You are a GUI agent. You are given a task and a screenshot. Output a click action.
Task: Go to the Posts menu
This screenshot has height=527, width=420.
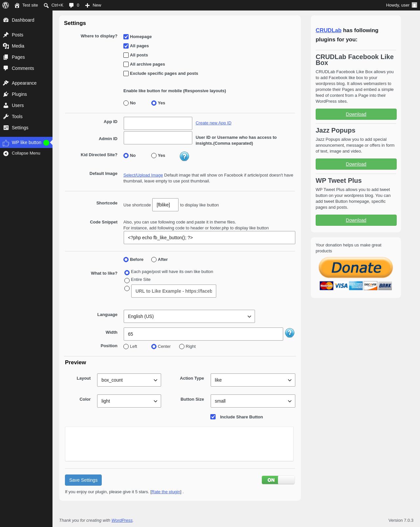(26, 35)
